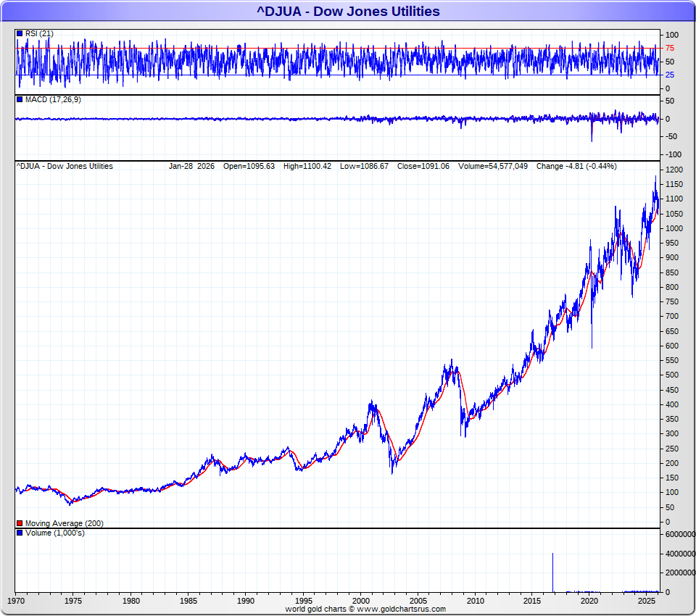696x616 pixels.
Task: Click the 2000 year label on x-axis
Action: tap(361, 601)
